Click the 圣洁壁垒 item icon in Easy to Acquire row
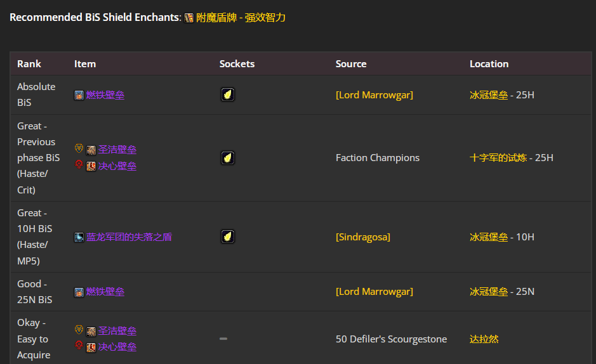 tap(91, 331)
